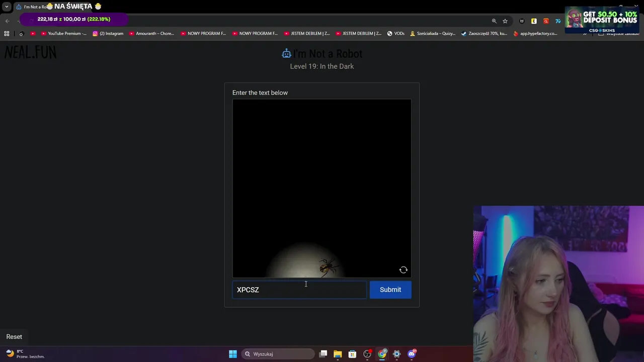Open the red search extension icon
The image size is (644, 362).
(x=546, y=21)
